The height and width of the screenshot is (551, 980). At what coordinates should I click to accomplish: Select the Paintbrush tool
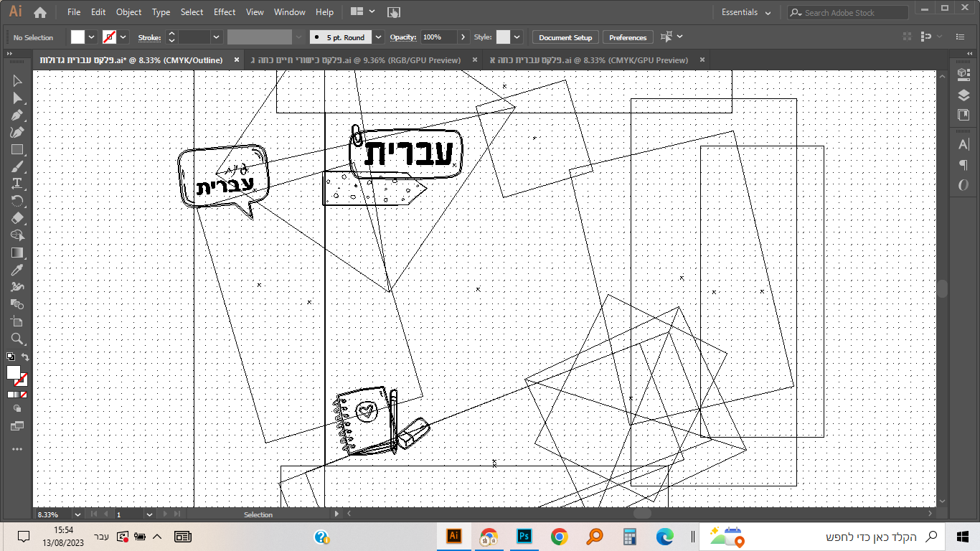pos(17,166)
